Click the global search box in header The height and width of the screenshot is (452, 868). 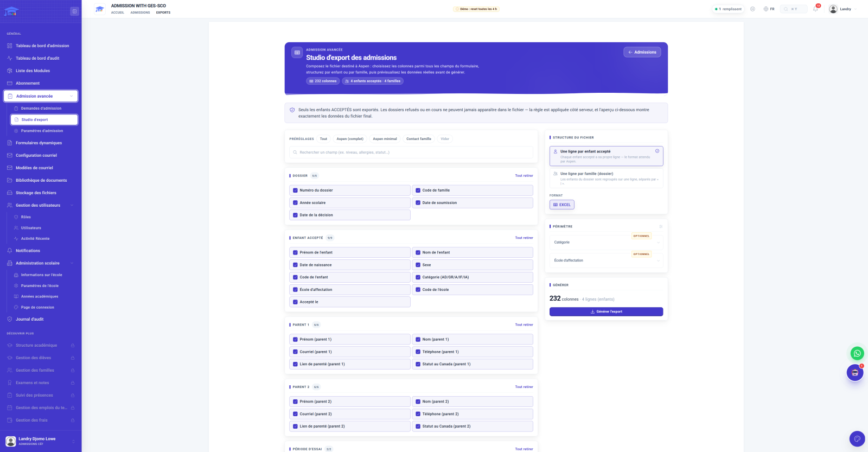pos(794,9)
